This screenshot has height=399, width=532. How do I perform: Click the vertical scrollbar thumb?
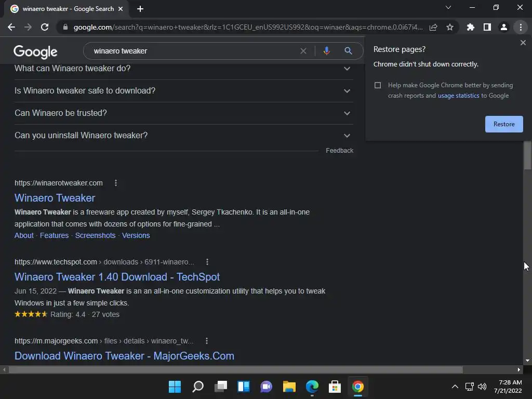[527, 155]
